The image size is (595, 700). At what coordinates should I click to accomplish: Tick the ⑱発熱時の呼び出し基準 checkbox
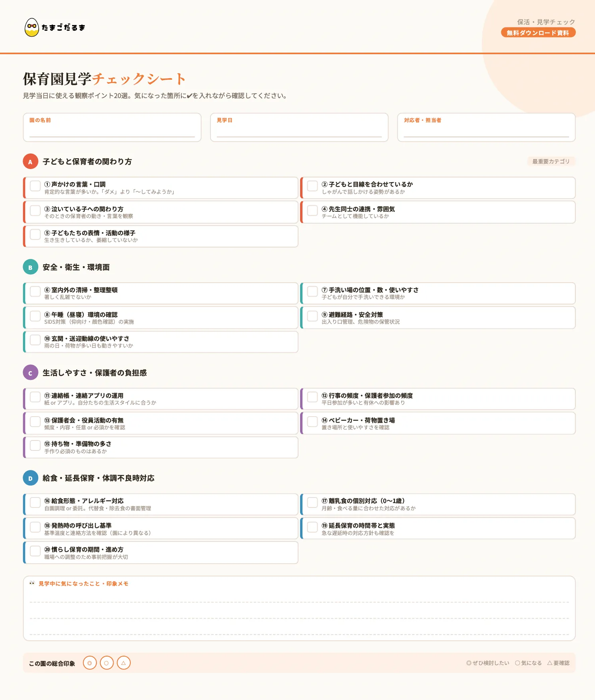(35, 527)
